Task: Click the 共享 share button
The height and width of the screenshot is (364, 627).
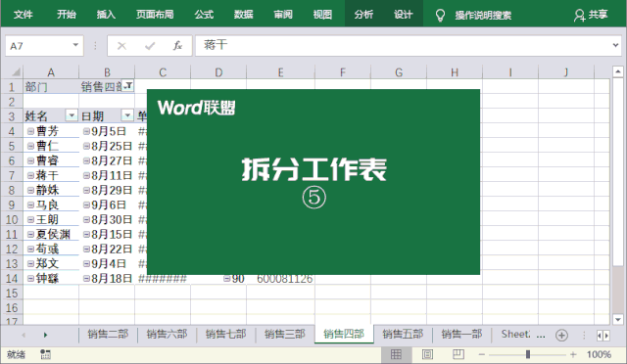Action: 591,15
